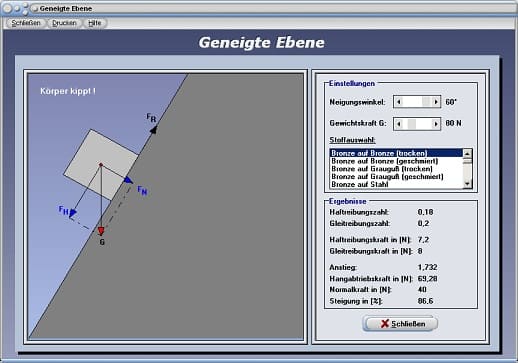This screenshot has width=518, height=363.
Task: Select Bronze auf Bronze (trocken)
Action: click(396, 153)
